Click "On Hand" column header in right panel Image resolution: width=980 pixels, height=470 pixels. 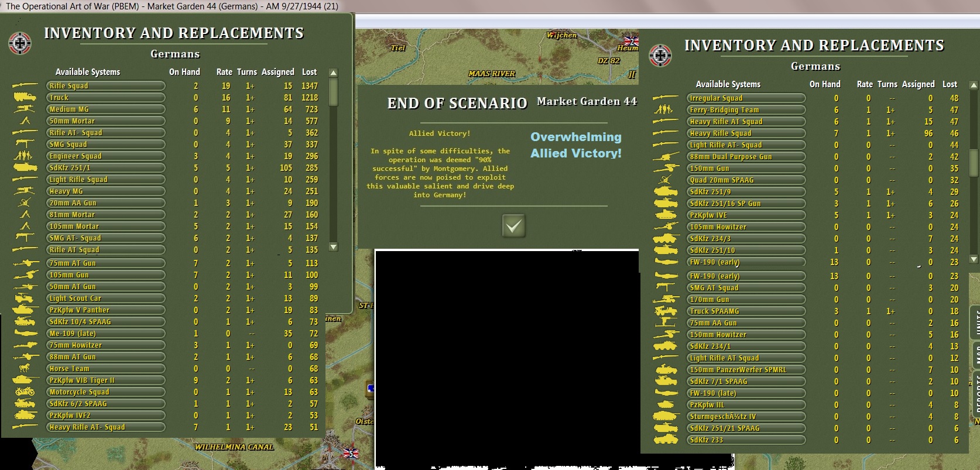(x=825, y=84)
